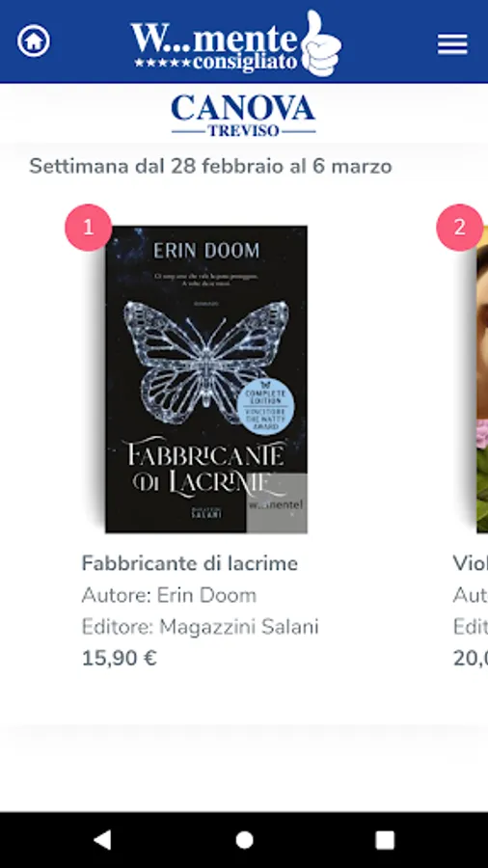488x868 pixels.
Task: Click the blue Complete Edition sticker
Action: tap(265, 407)
